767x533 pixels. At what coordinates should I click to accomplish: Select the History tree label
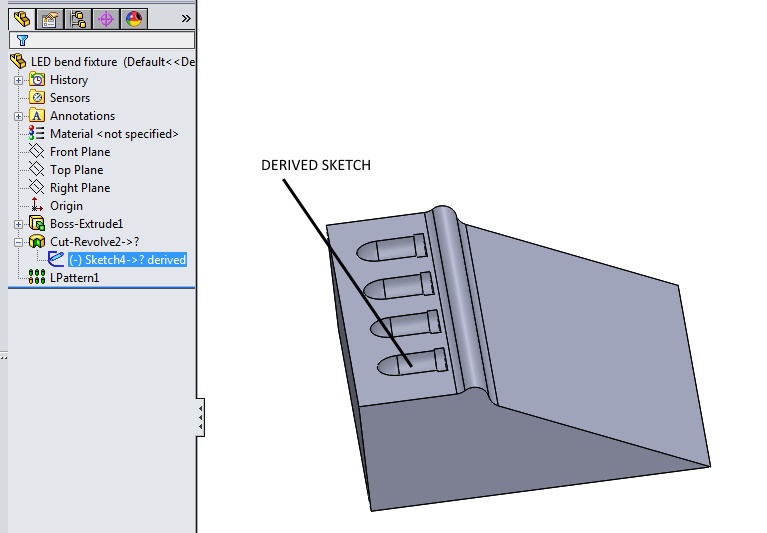pyautogui.click(x=69, y=80)
